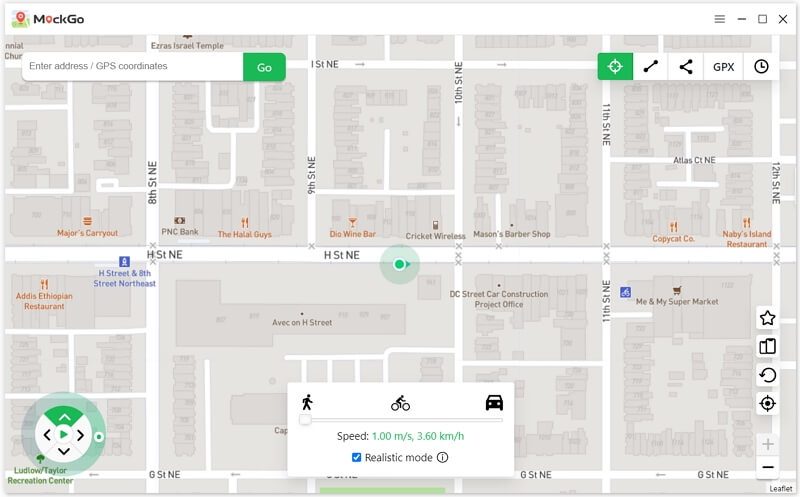The height and width of the screenshot is (497, 800).
Task: Zoom in on the map
Action: pyautogui.click(x=767, y=444)
